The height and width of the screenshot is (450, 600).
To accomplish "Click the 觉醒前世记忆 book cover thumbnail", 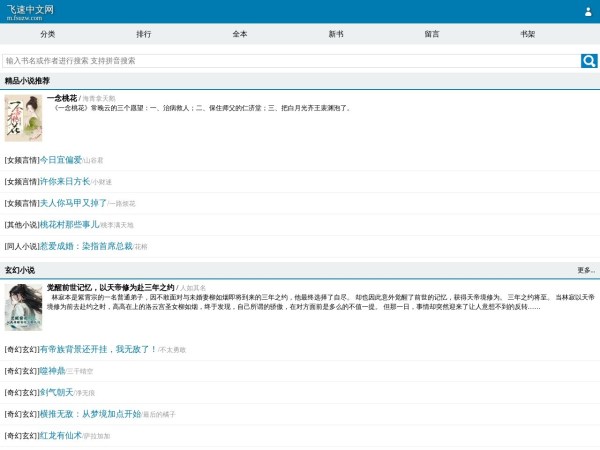I will point(23,307).
